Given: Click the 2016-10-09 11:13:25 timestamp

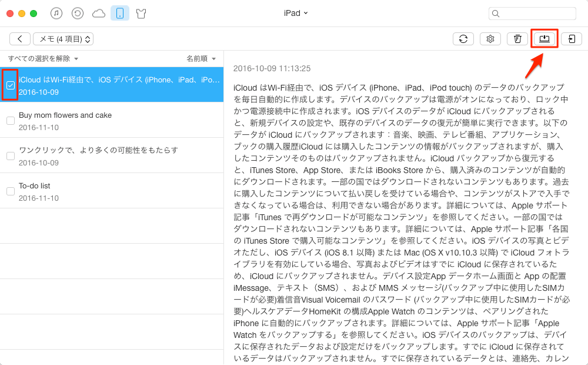Looking at the screenshot, I should (x=272, y=68).
